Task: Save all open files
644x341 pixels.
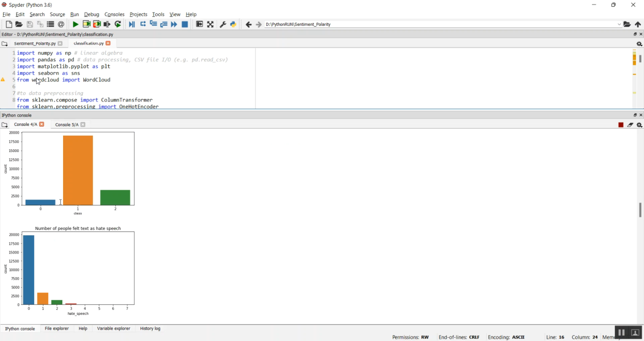Action: click(x=40, y=24)
